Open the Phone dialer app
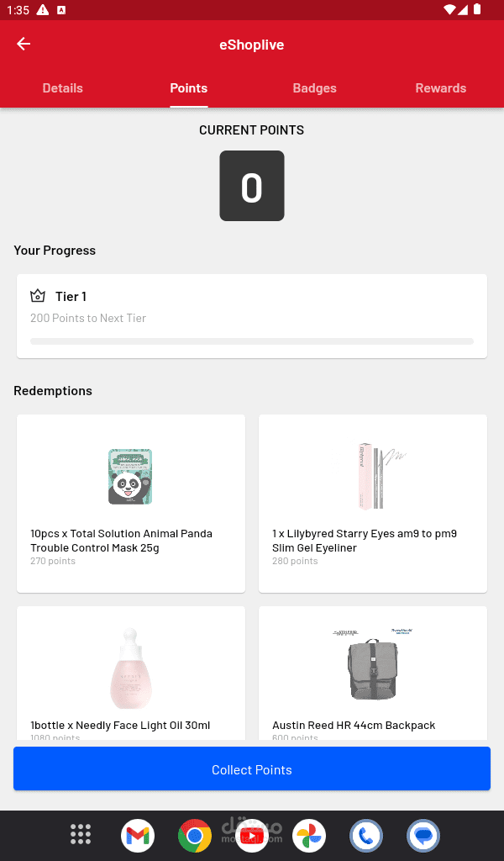Viewport: 504px width, 861px height. 366,836
